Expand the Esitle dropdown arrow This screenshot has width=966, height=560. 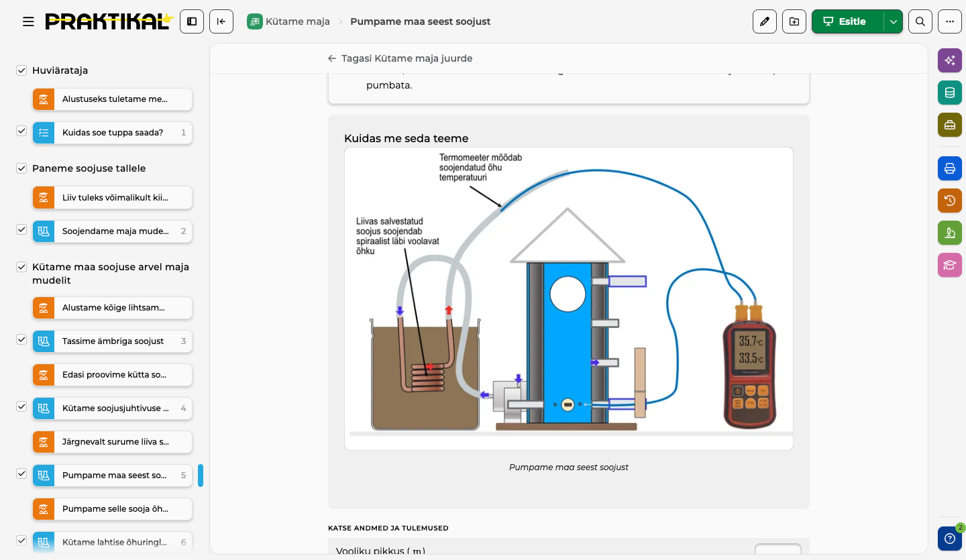pos(894,21)
